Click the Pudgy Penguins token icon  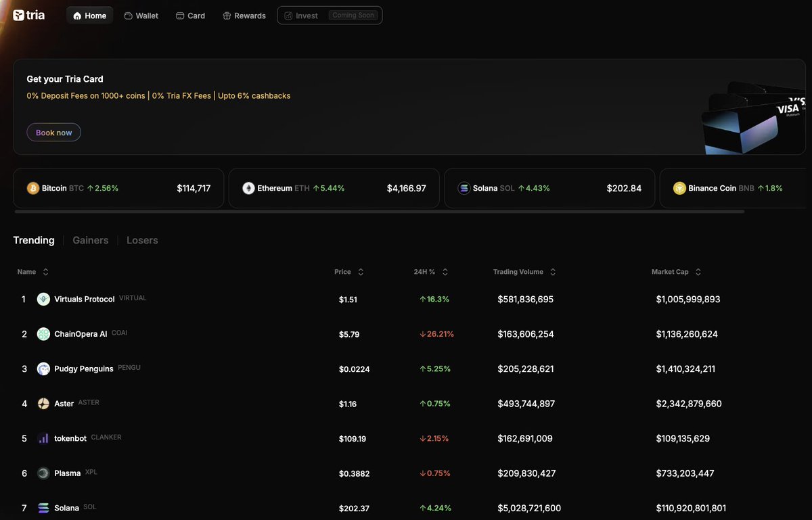click(43, 369)
